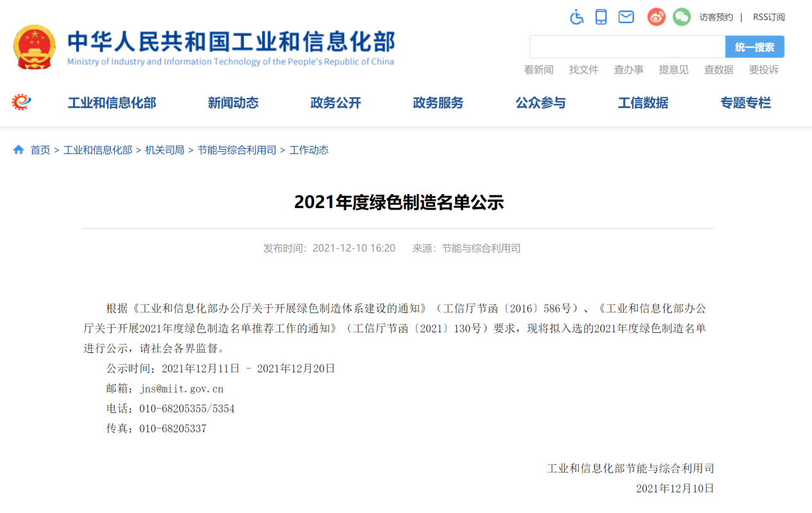
Task: Open the RSS订阅 link
Action: coord(768,17)
